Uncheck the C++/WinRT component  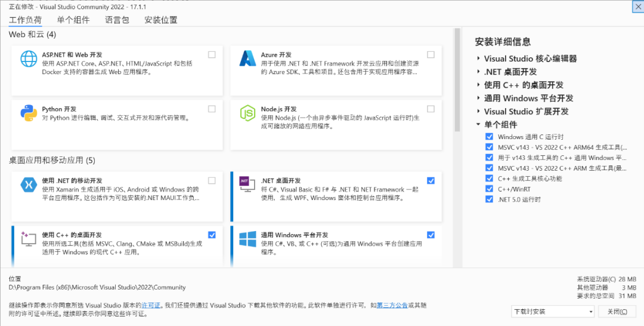pyautogui.click(x=489, y=189)
